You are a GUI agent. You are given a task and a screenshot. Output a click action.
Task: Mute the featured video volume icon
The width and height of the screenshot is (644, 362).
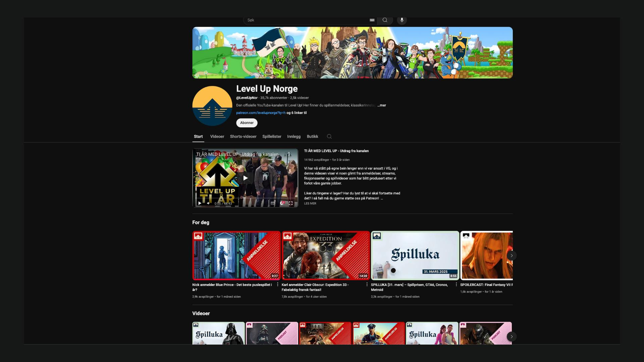[x=208, y=203]
